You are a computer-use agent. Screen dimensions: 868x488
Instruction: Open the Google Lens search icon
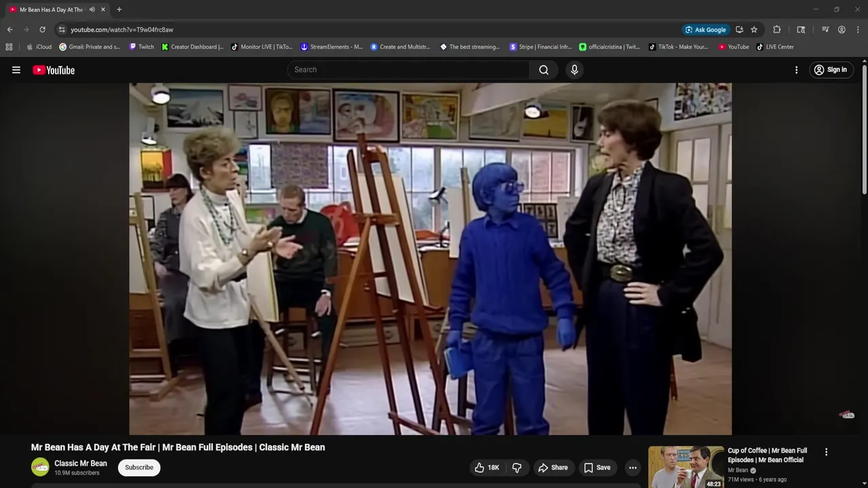(x=801, y=30)
